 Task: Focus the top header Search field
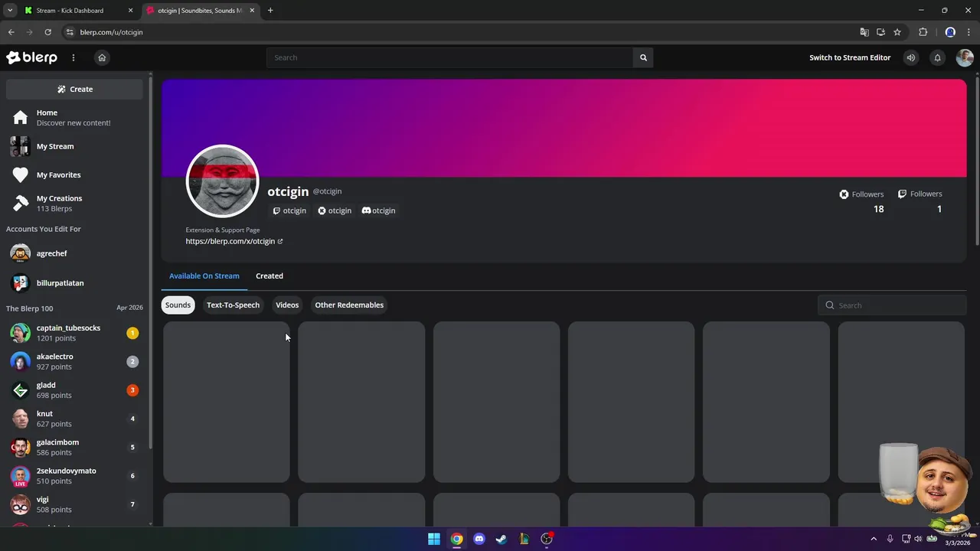point(450,57)
